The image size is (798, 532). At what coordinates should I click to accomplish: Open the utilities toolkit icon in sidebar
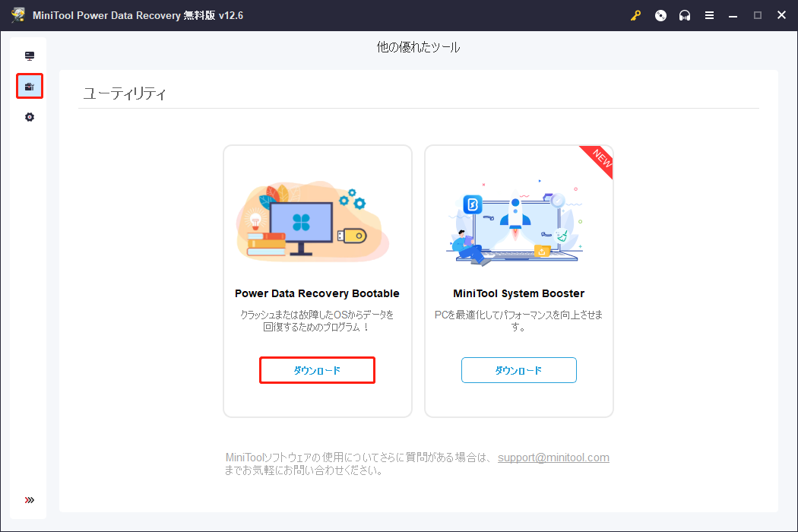(x=29, y=86)
